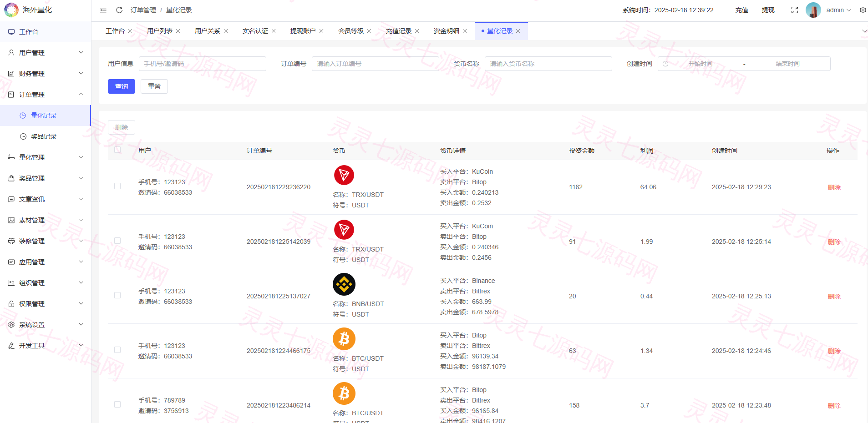
Task: Click 开始时间 date field
Action: click(700, 64)
